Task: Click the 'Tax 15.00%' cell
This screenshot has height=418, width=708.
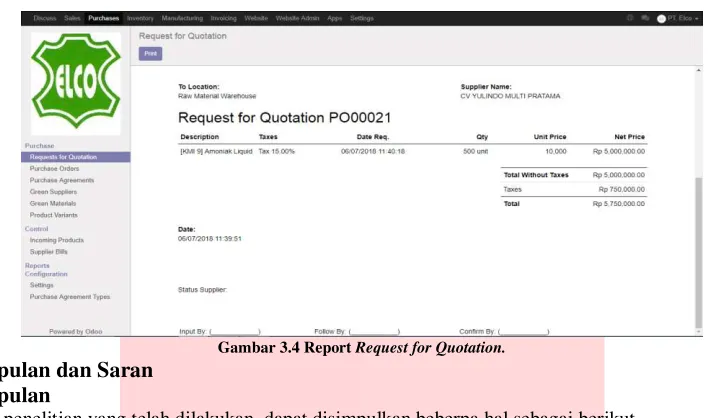Action: tap(276, 152)
